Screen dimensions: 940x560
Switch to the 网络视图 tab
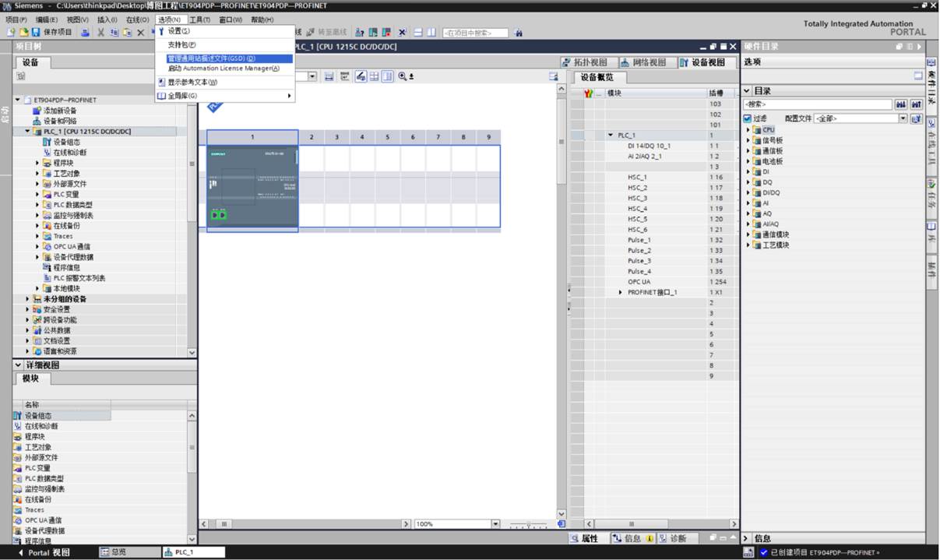click(x=643, y=62)
